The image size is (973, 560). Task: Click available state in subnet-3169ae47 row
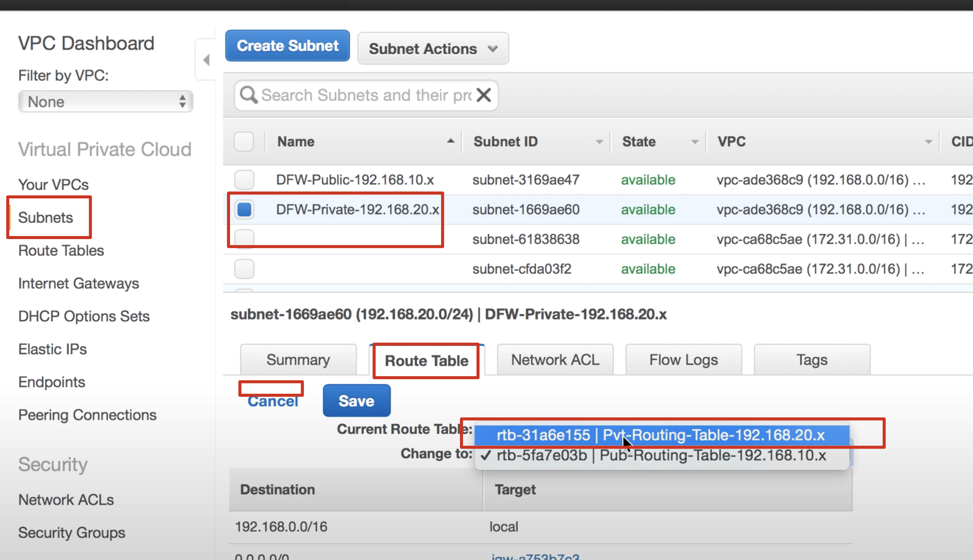click(648, 180)
